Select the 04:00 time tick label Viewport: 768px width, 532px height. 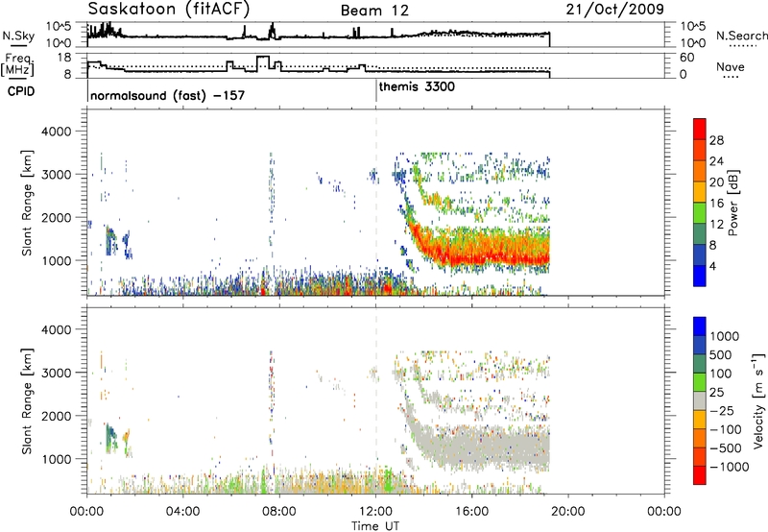182,512
